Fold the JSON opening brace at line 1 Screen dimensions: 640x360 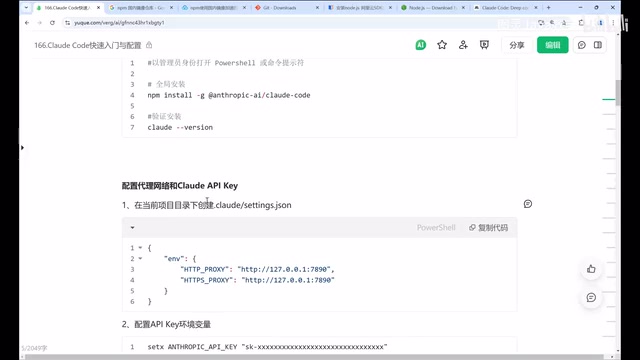(x=140, y=248)
